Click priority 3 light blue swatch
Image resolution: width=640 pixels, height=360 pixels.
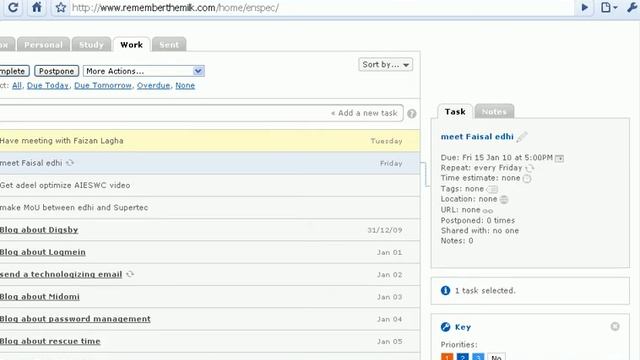pyautogui.click(x=478, y=357)
